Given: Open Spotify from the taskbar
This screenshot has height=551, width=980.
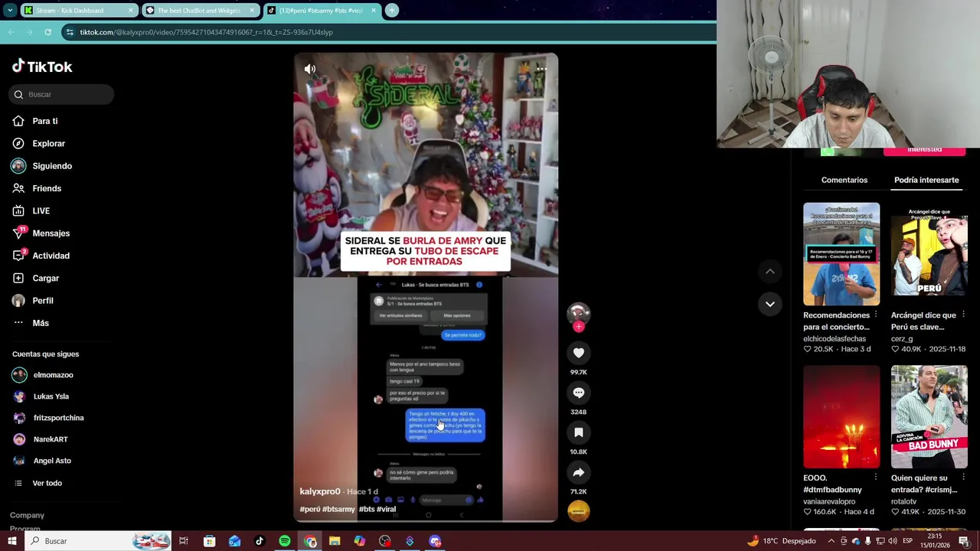Looking at the screenshot, I should (x=284, y=541).
